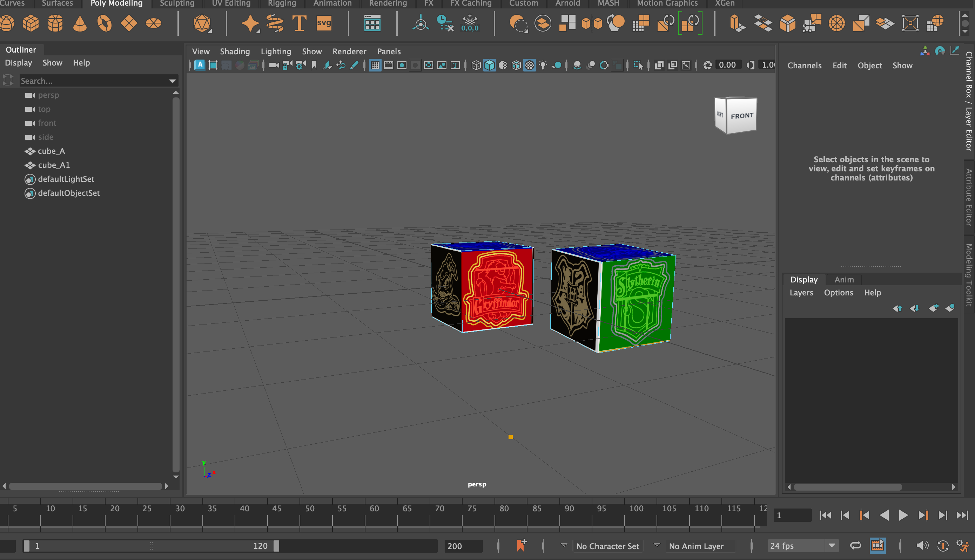Open the Channels menu in channel box
Viewport: 975px width, 560px height.
pyautogui.click(x=804, y=66)
